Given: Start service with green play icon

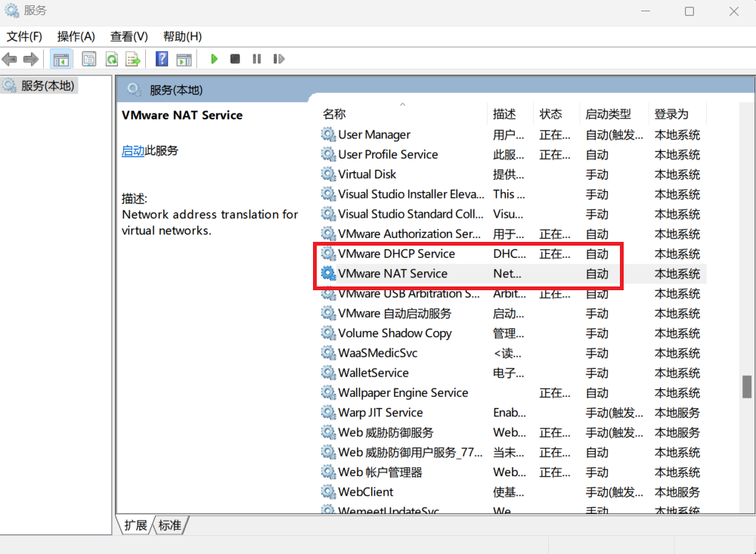Looking at the screenshot, I should coord(214,59).
